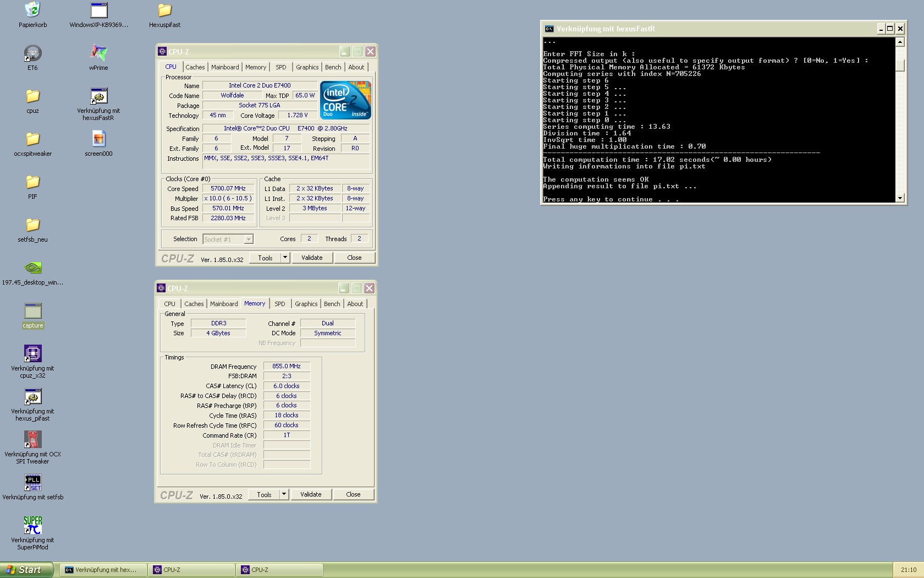Activate the first CPU-Z taskbar button
The image size is (924, 578).
click(192, 570)
